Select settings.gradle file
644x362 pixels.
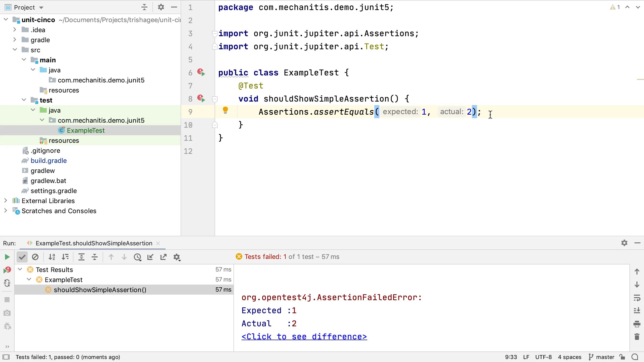pos(54,191)
